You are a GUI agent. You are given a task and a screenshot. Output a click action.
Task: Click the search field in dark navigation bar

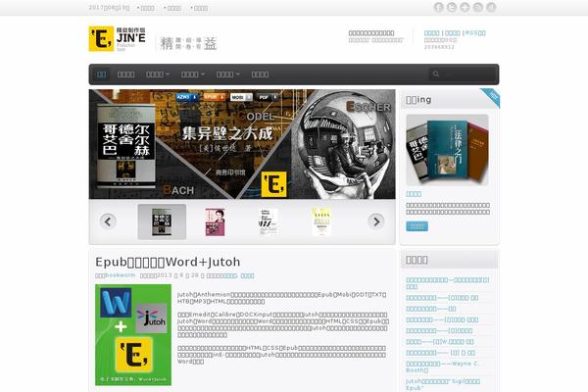(464, 74)
